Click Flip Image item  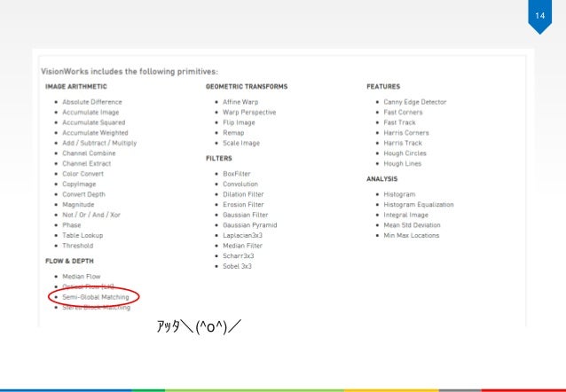[x=239, y=122]
